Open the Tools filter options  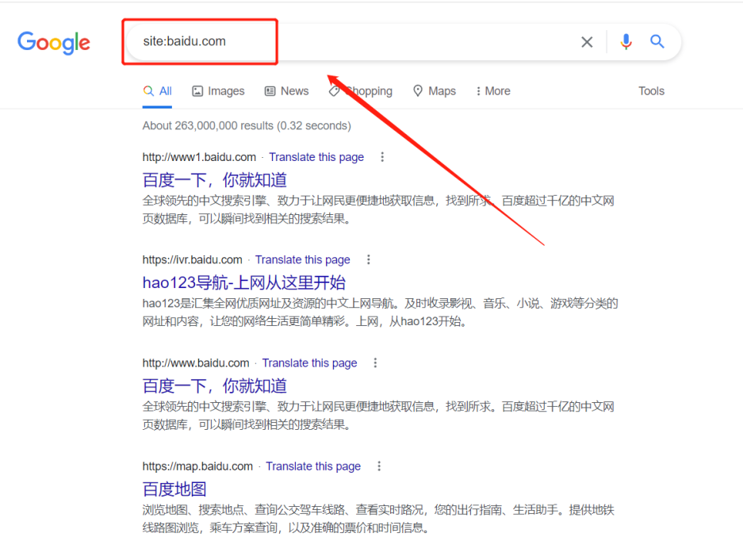651,91
